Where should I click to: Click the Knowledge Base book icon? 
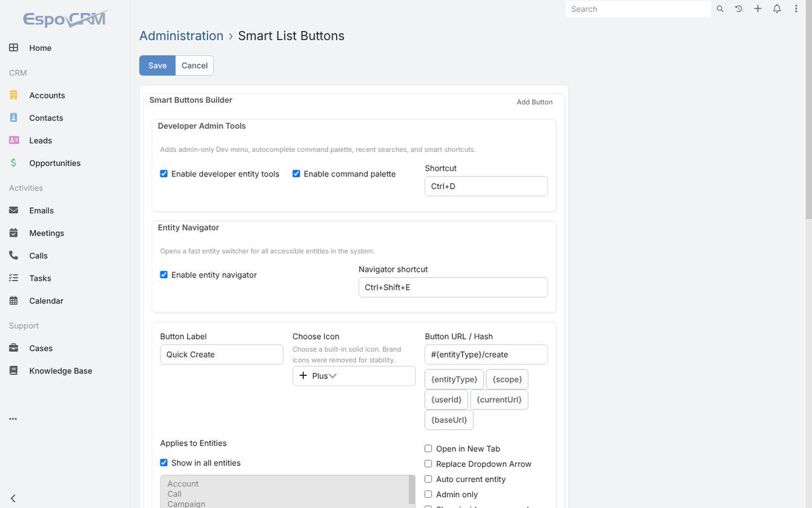click(x=13, y=371)
